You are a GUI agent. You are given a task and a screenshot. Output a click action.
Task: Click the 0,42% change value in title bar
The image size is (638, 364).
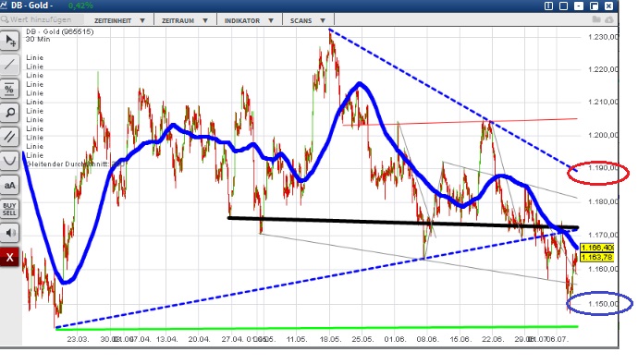(x=80, y=6)
